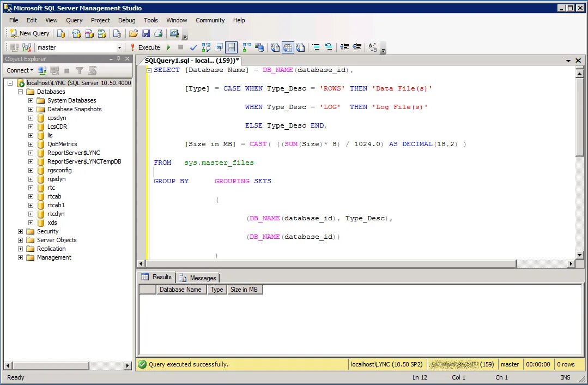Display the Estimated Execution Plan
The width and height of the screenshot is (588, 385).
click(x=206, y=47)
